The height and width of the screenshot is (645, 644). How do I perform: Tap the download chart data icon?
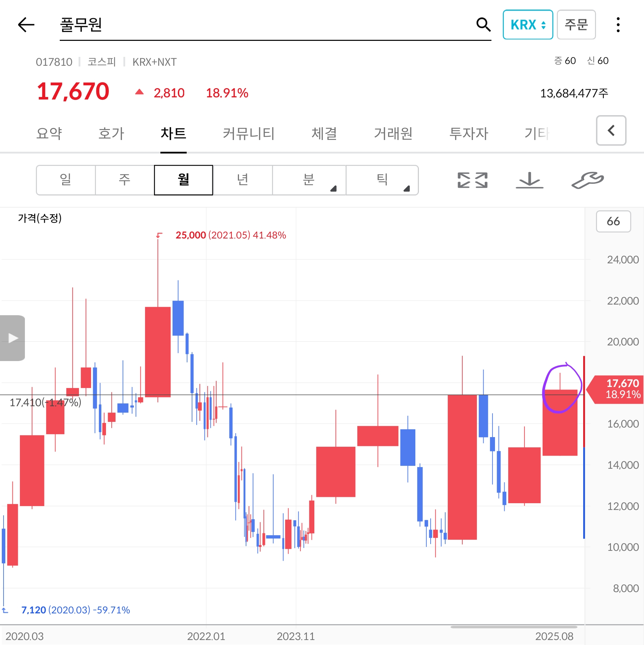529,180
